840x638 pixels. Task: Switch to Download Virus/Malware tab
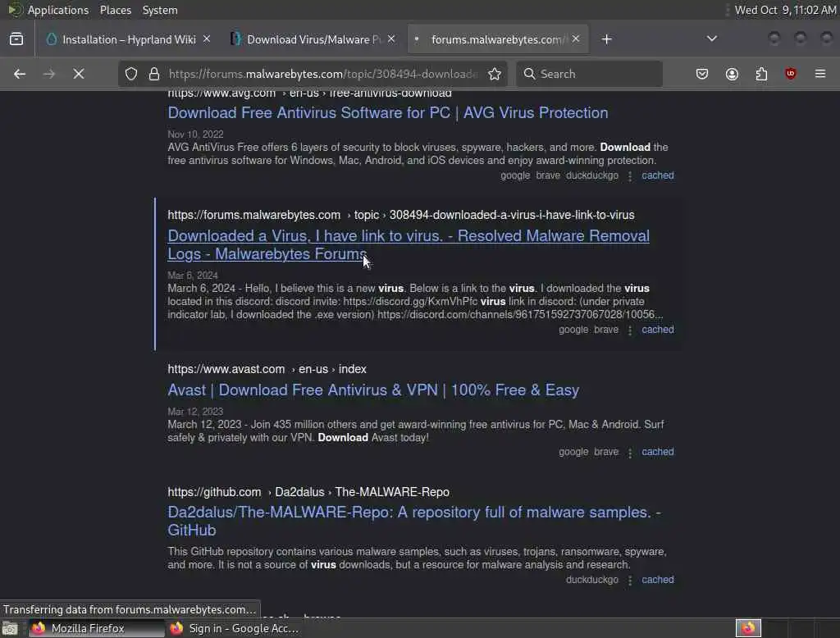click(313, 39)
